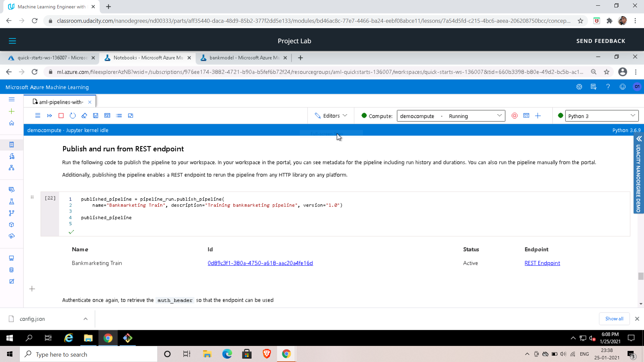Collapse the Udacity Nanodegree Demo side panel
This screenshot has width=644, height=362.
point(639,139)
